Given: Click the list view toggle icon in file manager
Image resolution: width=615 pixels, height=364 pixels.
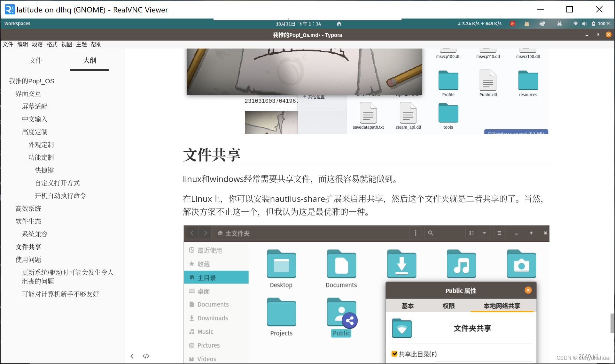Looking at the screenshot, I should [x=471, y=233].
